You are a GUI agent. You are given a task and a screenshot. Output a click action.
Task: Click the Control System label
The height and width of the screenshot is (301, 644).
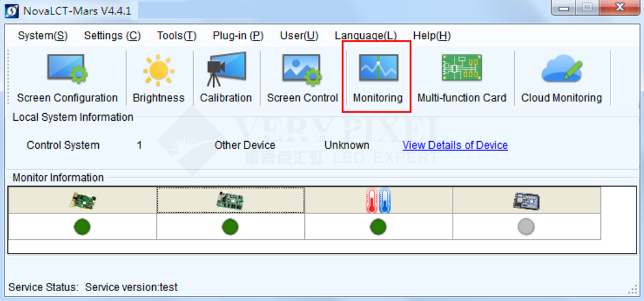pos(63,145)
